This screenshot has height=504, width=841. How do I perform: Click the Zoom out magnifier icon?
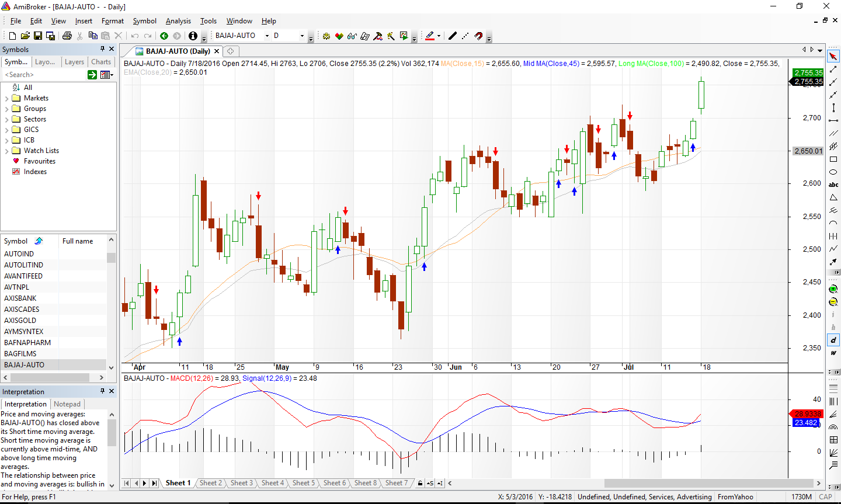833,301
